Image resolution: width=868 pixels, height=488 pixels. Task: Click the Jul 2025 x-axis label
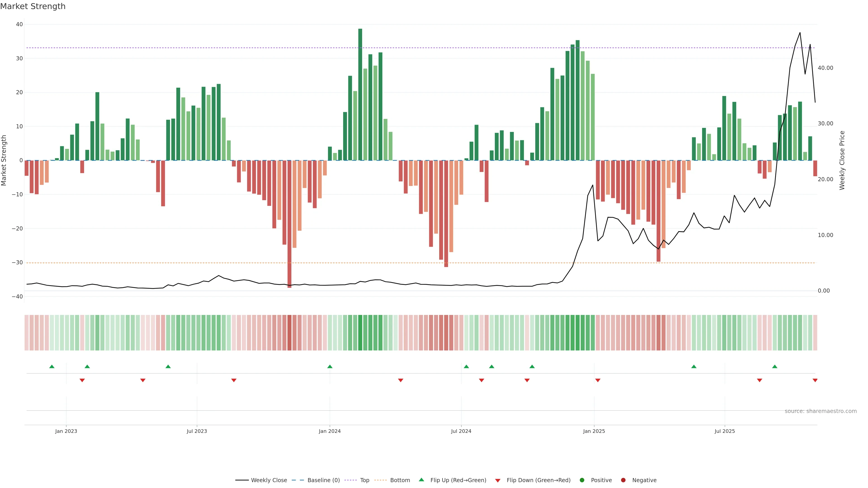tap(724, 431)
